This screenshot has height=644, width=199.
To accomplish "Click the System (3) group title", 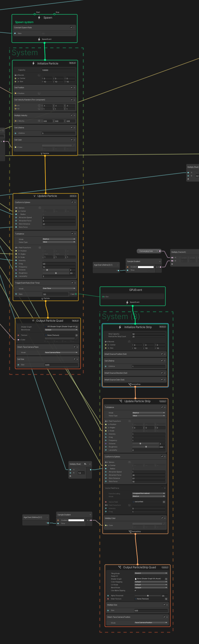I will click(121, 317).
